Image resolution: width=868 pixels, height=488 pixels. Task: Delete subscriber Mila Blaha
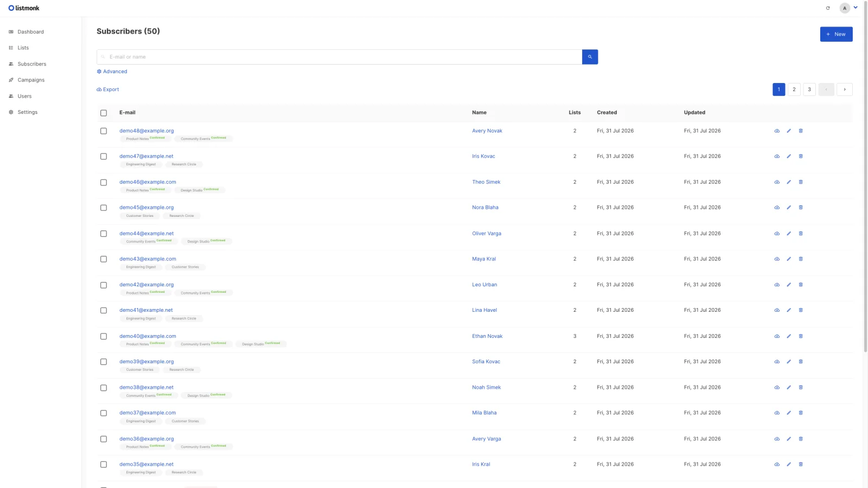(x=801, y=413)
